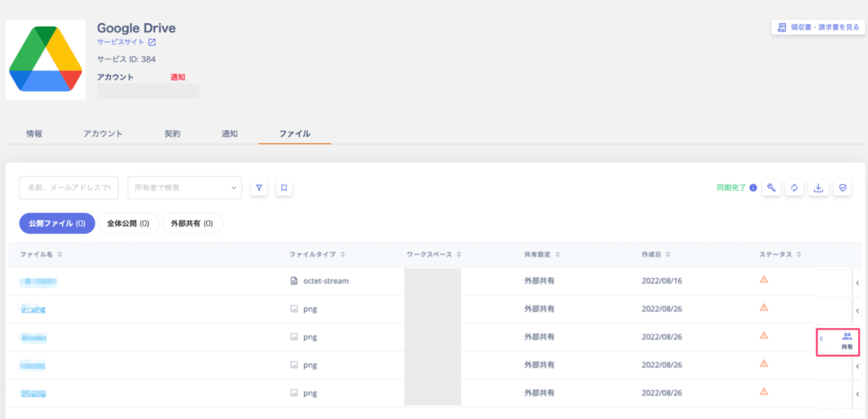868x419 pixels.
Task: Click the Google Drive logo thumbnail
Action: pyautogui.click(x=46, y=59)
